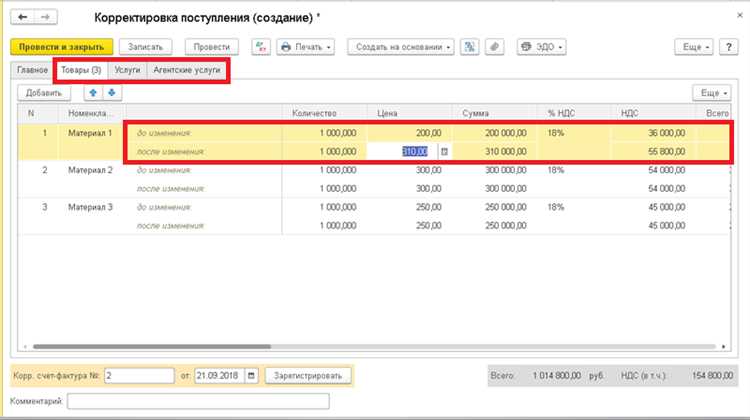This screenshot has height=420, width=750.
Task: Click the Зарегистрировать button
Action: point(309,376)
